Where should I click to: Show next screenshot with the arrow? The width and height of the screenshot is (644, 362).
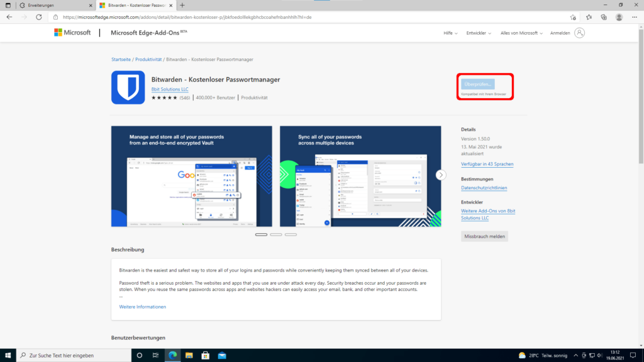[x=441, y=175]
